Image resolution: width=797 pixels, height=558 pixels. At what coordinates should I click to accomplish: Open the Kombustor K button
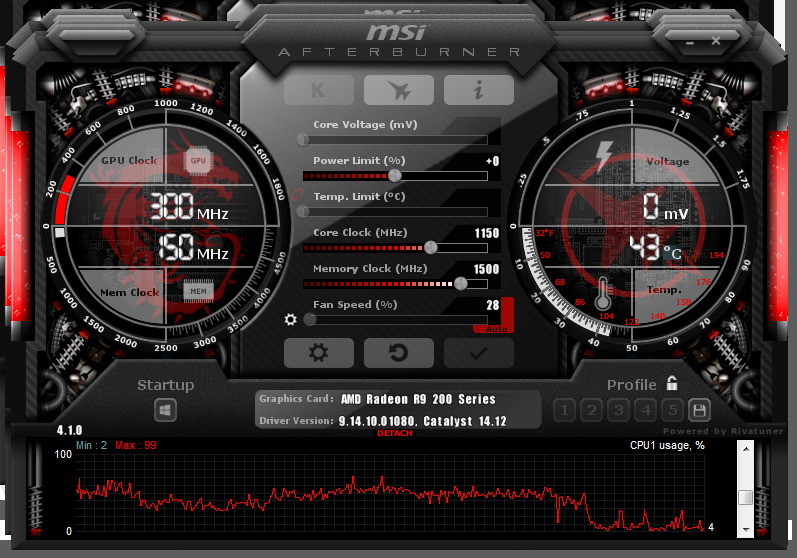319,90
